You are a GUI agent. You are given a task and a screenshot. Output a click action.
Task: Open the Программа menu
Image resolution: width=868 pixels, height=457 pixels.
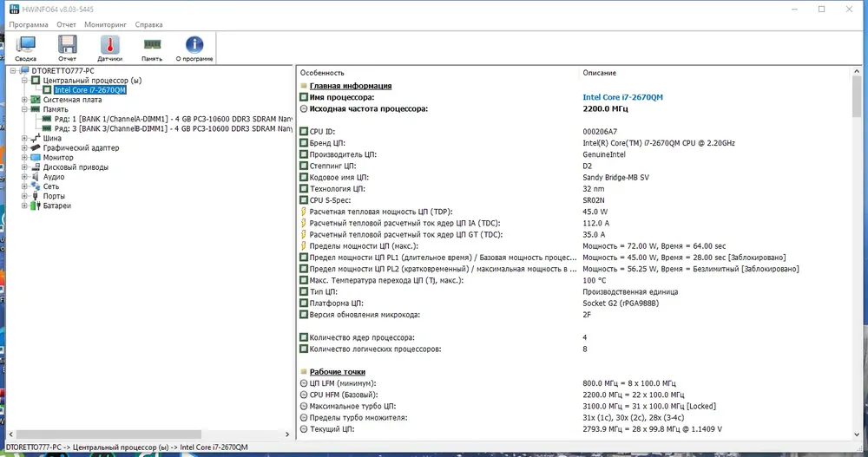click(29, 24)
